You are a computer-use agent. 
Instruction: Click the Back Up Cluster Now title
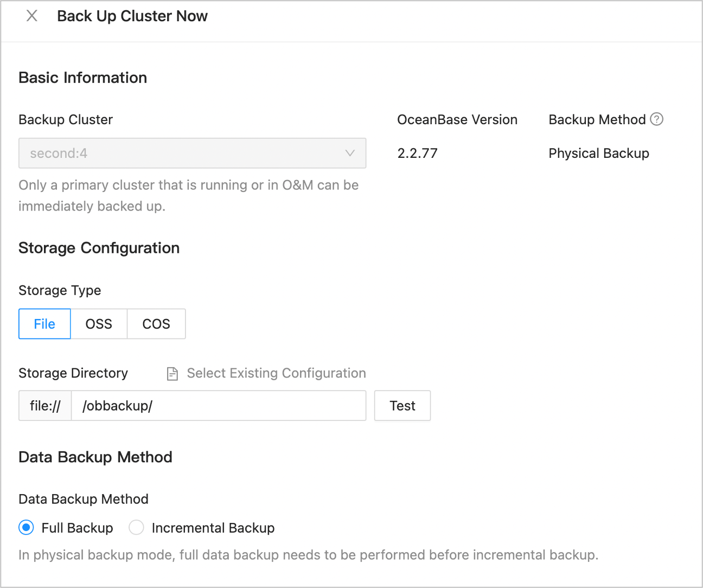click(132, 16)
